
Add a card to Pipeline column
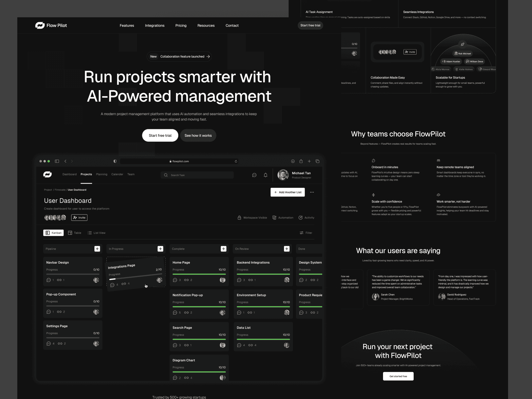coord(97,249)
